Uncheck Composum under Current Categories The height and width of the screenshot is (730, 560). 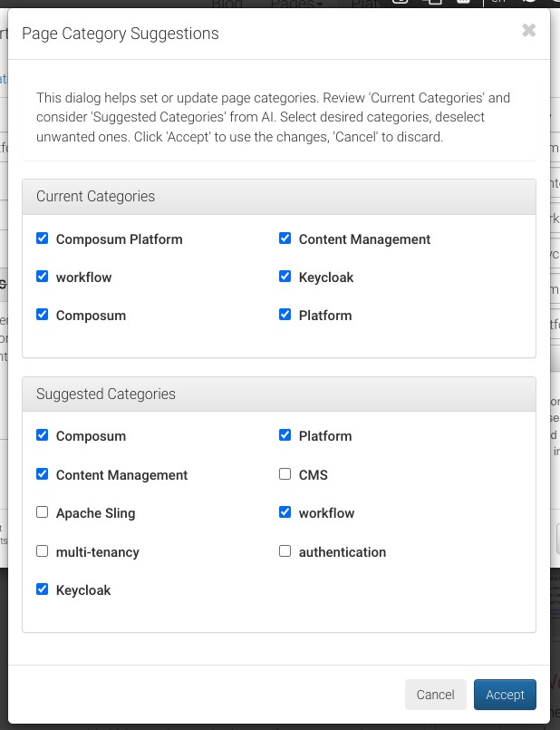pyautogui.click(x=43, y=315)
